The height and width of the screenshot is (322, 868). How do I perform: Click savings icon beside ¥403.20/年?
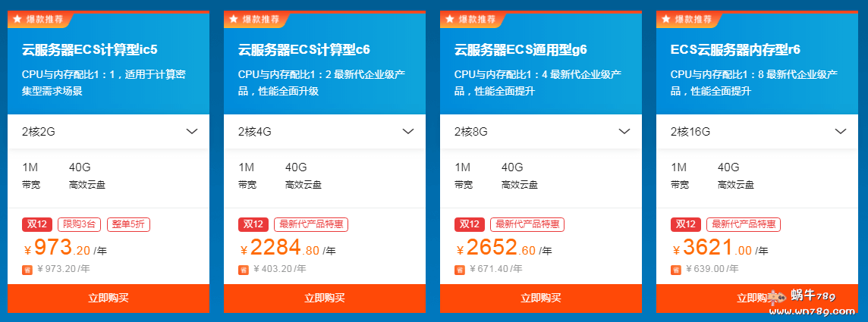coord(244,269)
